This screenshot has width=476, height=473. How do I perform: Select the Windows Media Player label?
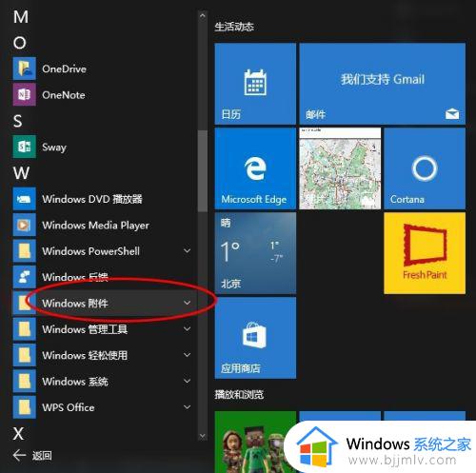(x=95, y=226)
